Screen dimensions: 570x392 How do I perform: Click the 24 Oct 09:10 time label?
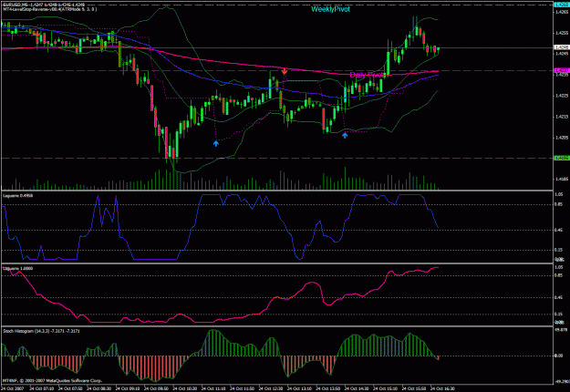[128, 388]
